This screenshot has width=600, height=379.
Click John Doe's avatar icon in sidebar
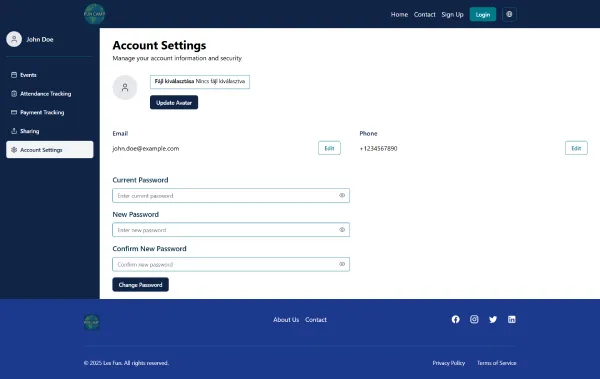[x=14, y=39]
